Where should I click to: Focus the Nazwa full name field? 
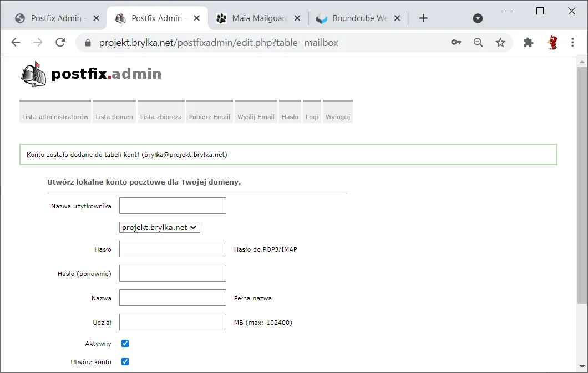tap(173, 298)
